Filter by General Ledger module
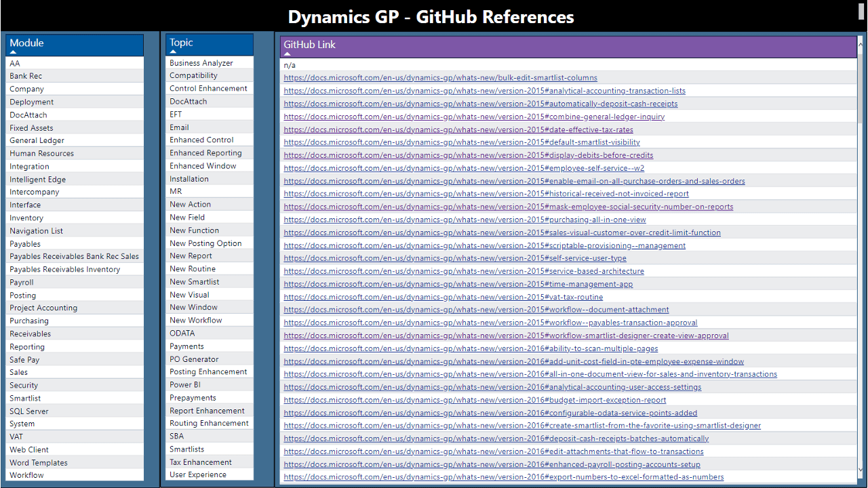This screenshot has width=868, height=488. point(37,140)
